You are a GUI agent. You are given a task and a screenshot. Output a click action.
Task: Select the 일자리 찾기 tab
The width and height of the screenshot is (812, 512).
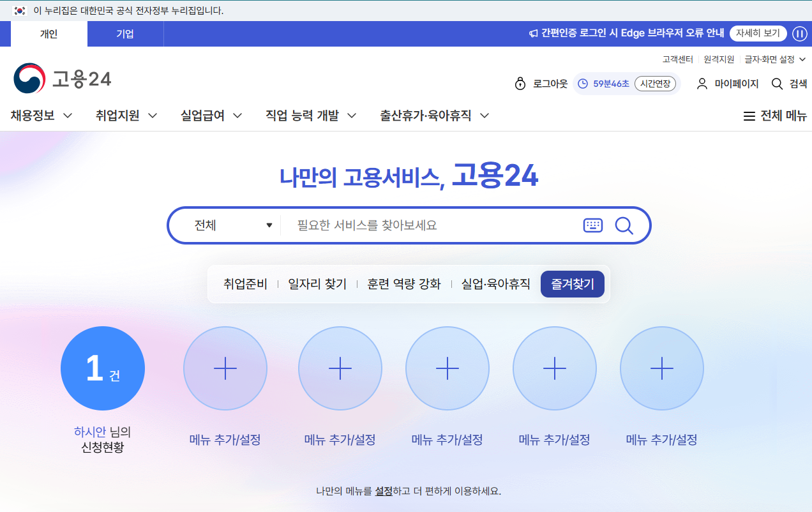317,284
